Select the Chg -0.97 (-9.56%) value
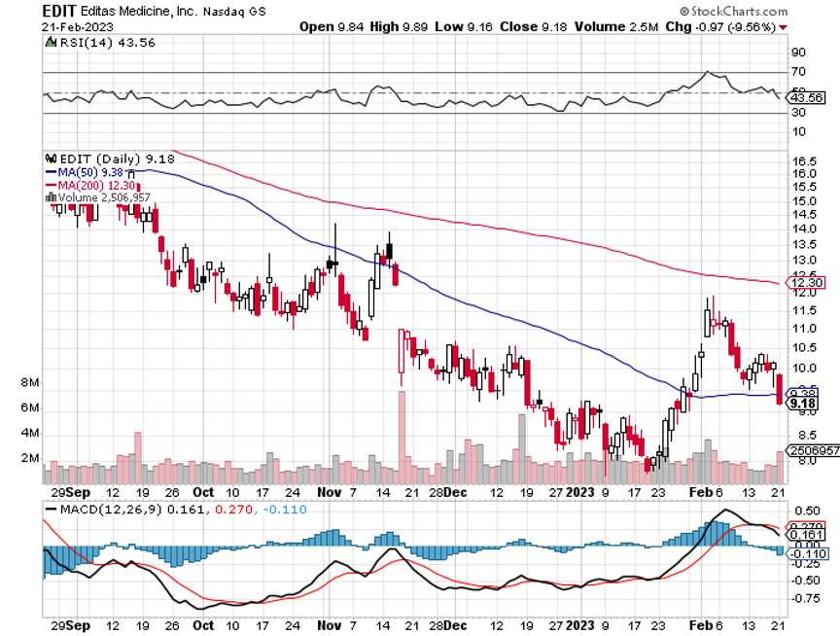 click(720, 27)
